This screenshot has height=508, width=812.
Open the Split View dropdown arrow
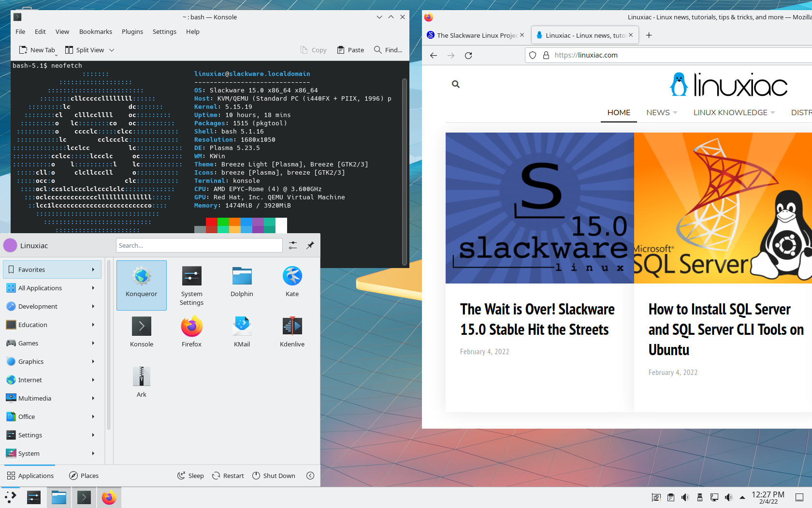tap(112, 50)
